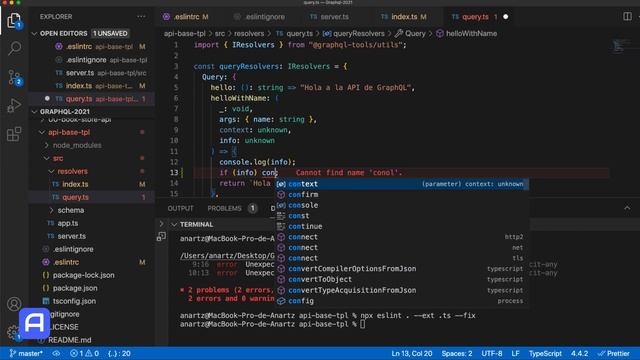Viewport: 640px width, 360px height.
Task: Select 'convertToObject' typescript suggestion
Action: coord(402,280)
